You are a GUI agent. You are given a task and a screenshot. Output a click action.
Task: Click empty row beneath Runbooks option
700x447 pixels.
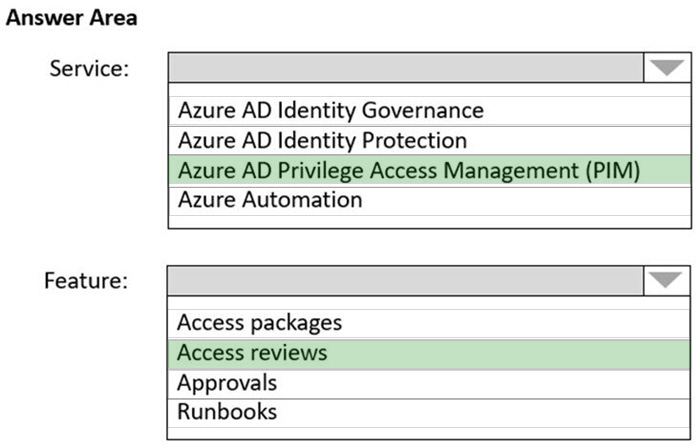(430, 432)
